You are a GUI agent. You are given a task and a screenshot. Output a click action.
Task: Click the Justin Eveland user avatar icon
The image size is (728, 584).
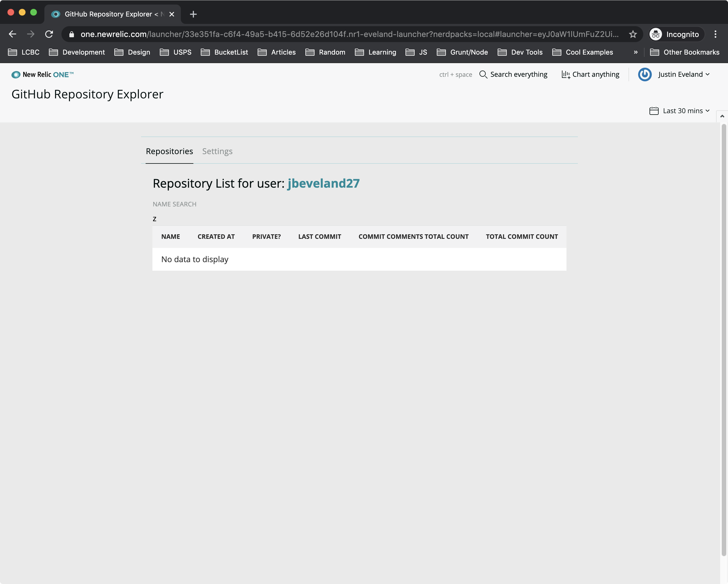pyautogui.click(x=645, y=74)
